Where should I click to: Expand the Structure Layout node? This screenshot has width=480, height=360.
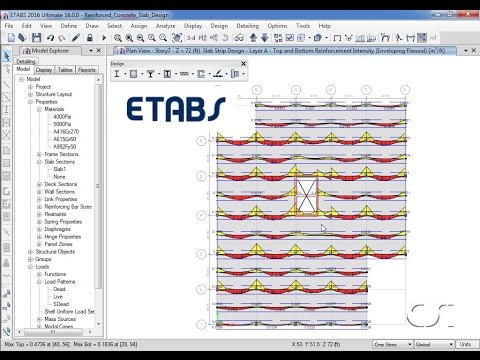coord(30,94)
